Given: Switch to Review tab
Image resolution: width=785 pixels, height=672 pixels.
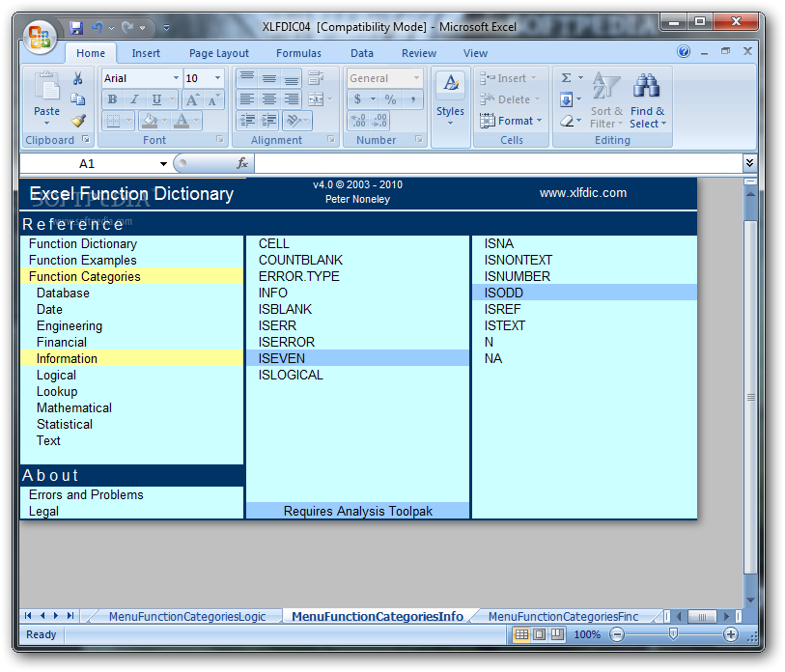Looking at the screenshot, I should pyautogui.click(x=419, y=53).
